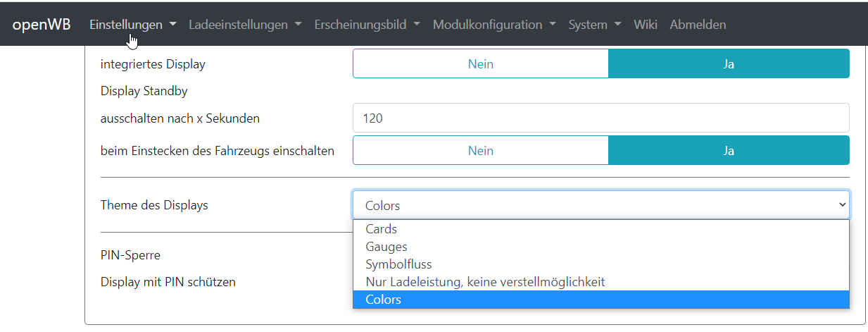The height and width of the screenshot is (332, 868).
Task: Select the Nur Ladeleistung theme option
Action: [485, 282]
